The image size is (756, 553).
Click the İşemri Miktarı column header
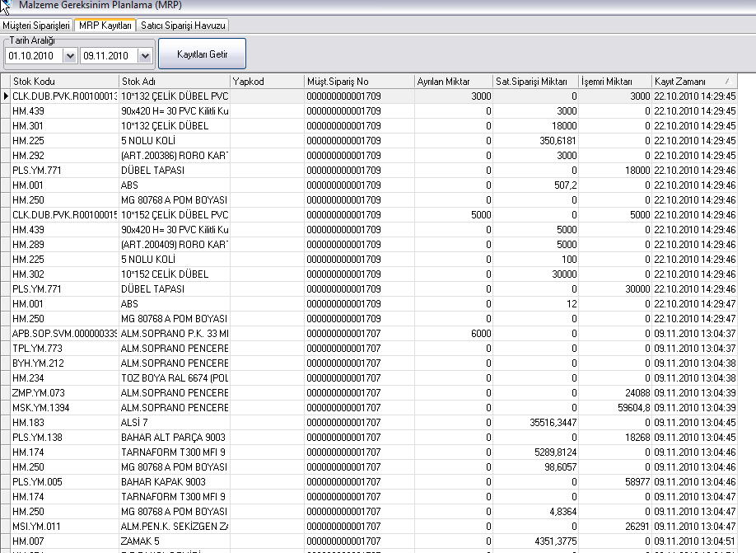614,82
